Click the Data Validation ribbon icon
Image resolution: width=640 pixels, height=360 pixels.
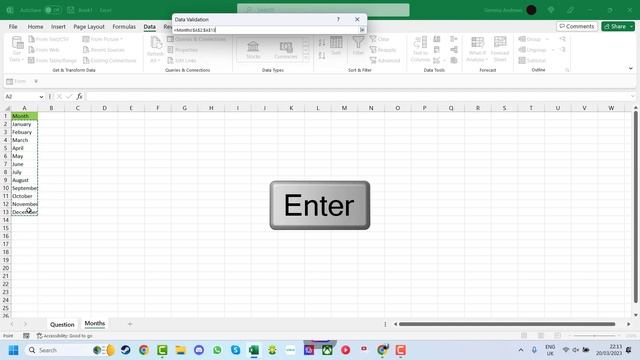(438, 60)
